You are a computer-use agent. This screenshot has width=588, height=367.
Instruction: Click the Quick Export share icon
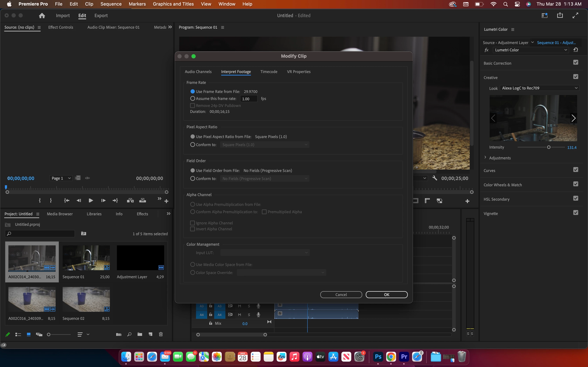coord(560,16)
